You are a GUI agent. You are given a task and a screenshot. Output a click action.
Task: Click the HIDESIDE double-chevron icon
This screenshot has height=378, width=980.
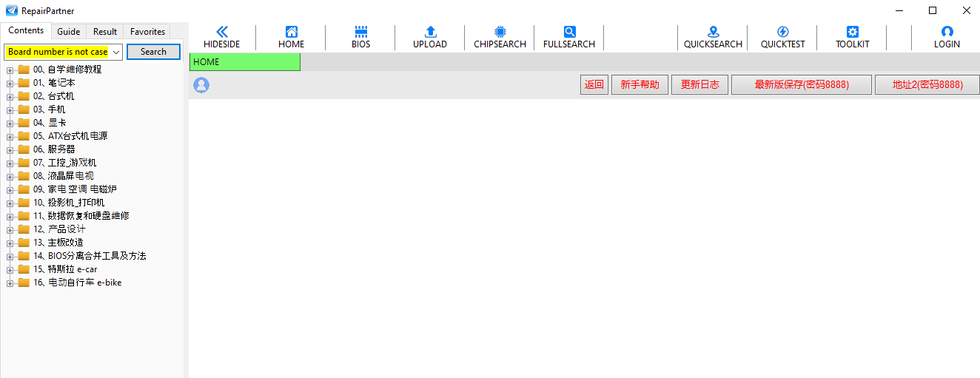coord(221,32)
